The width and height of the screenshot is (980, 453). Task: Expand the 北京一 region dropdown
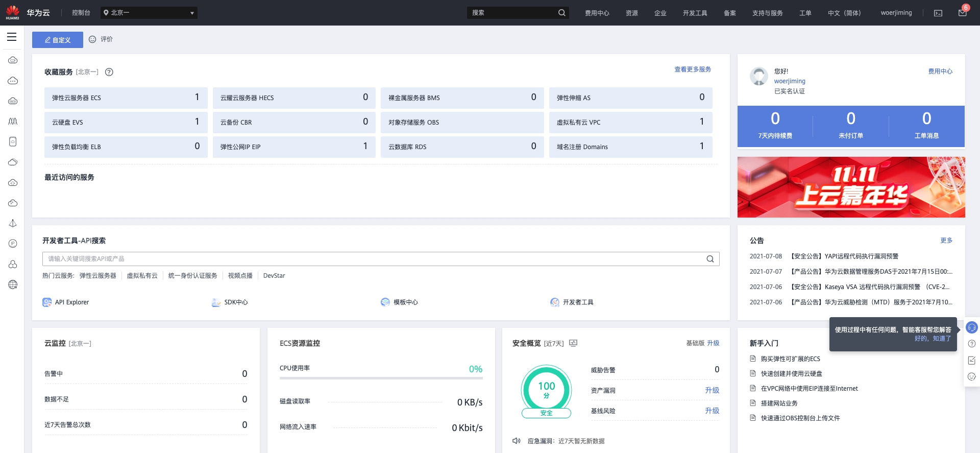point(149,13)
